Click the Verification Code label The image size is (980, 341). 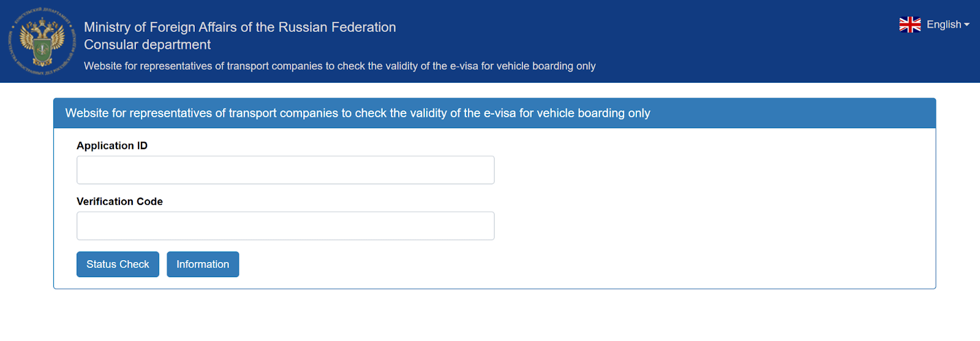(x=119, y=201)
